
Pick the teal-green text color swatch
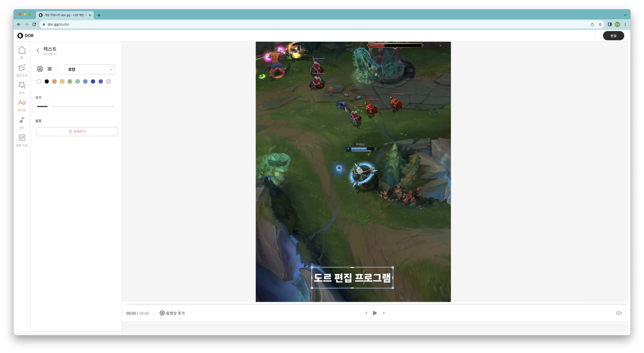[77, 82]
